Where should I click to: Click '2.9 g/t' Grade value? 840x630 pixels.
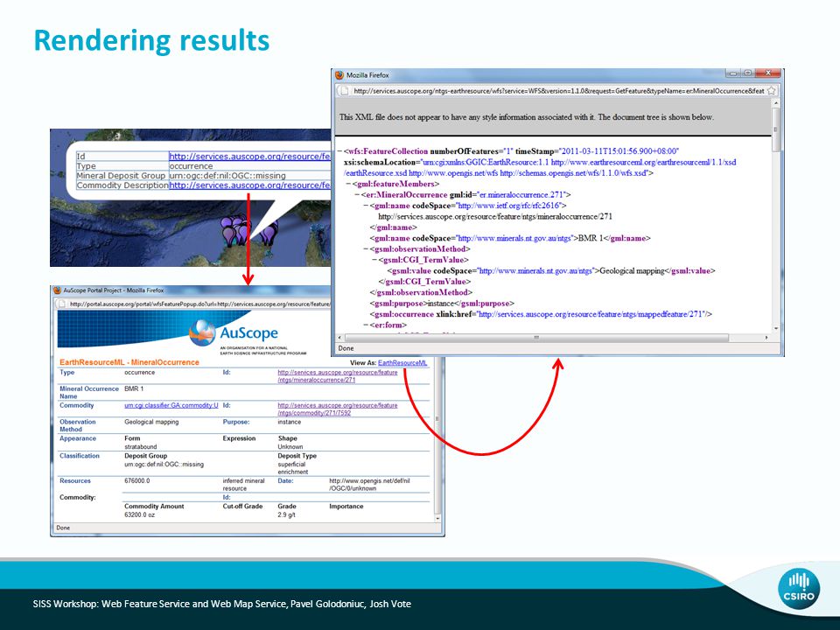pyautogui.click(x=286, y=515)
